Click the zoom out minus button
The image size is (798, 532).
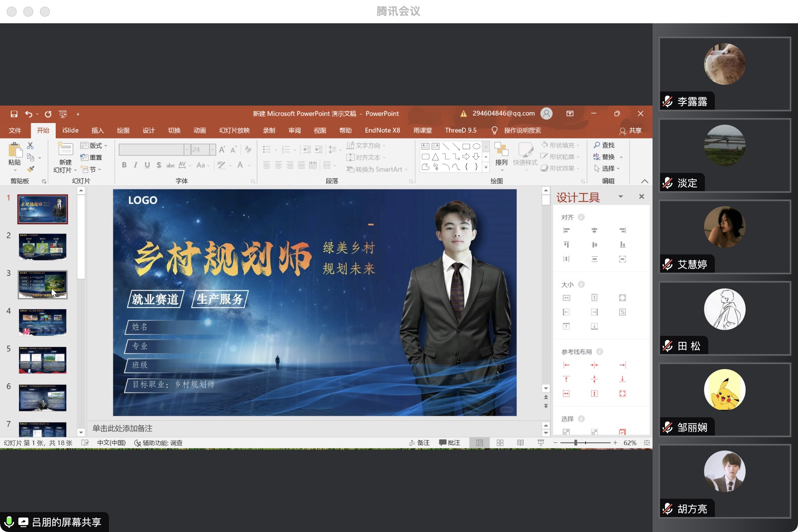pos(555,443)
